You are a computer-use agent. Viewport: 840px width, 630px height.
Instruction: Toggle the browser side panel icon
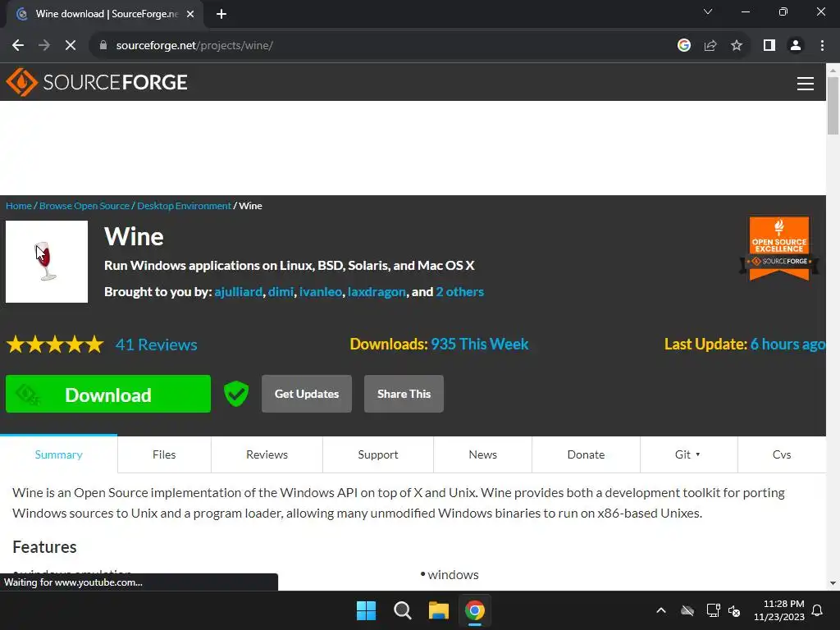[769, 46]
